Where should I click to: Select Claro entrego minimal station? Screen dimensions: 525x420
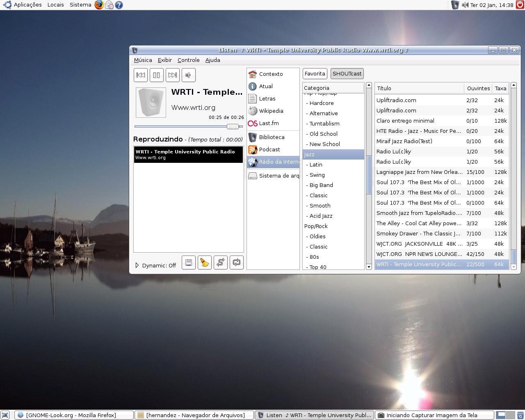click(x=442, y=121)
